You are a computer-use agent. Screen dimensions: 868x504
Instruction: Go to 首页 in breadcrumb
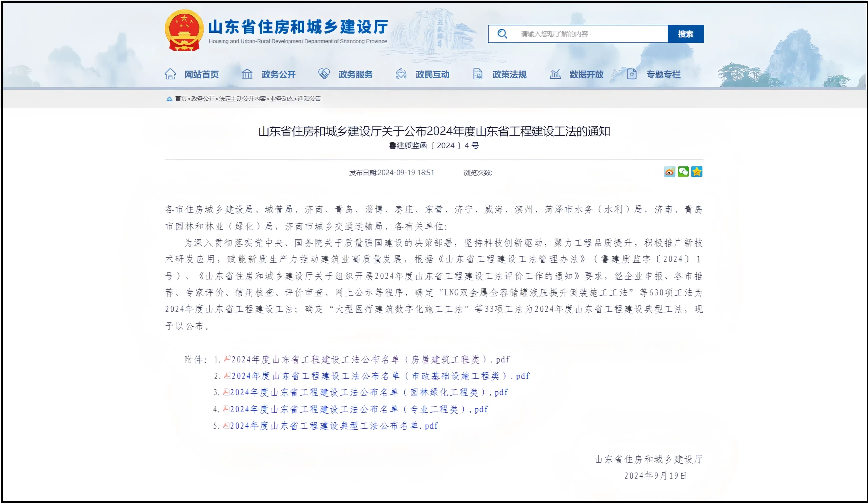pyautogui.click(x=181, y=99)
